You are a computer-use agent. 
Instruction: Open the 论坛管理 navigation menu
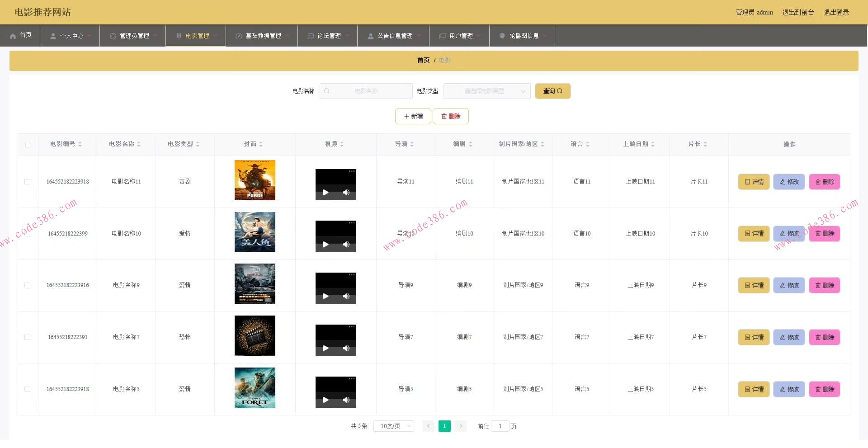point(328,36)
